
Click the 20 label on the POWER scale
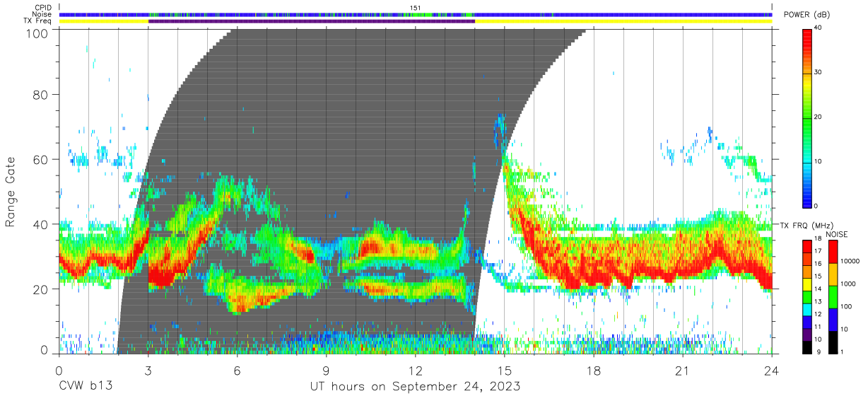818,117
